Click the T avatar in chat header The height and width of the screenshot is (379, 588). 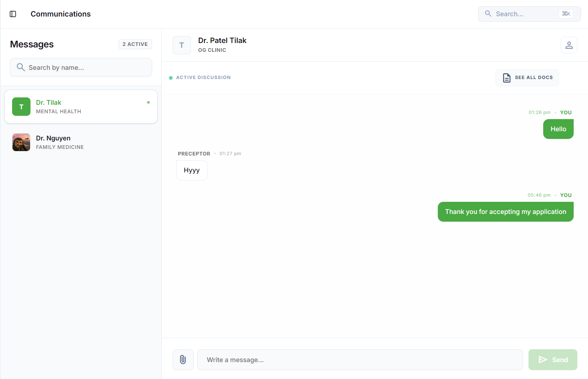click(182, 45)
